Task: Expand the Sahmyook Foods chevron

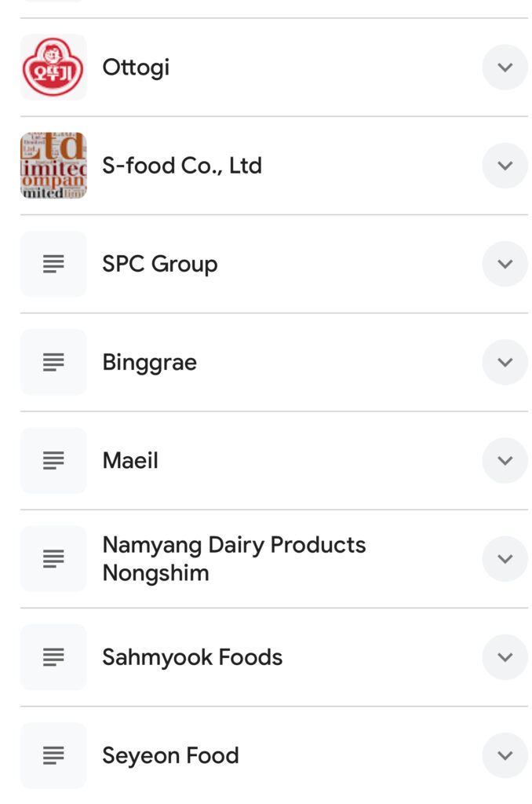Action: click(505, 657)
